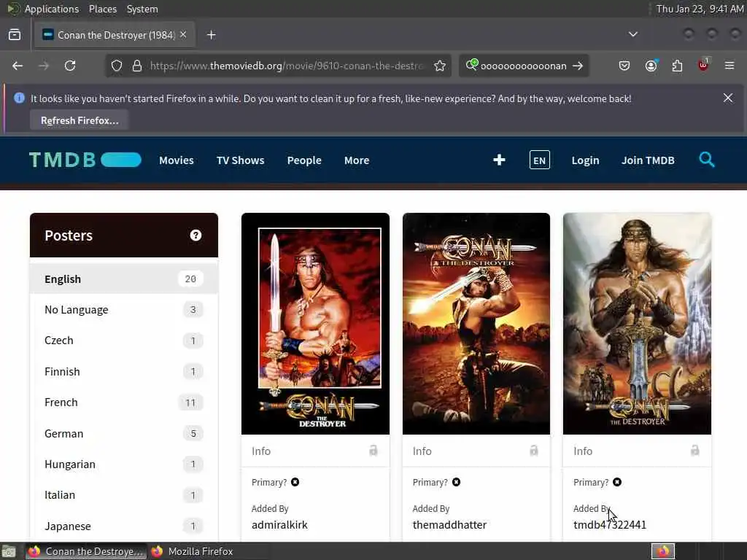The height and width of the screenshot is (560, 747).
Task: Open the extensions puzzle icon
Action: tap(677, 66)
